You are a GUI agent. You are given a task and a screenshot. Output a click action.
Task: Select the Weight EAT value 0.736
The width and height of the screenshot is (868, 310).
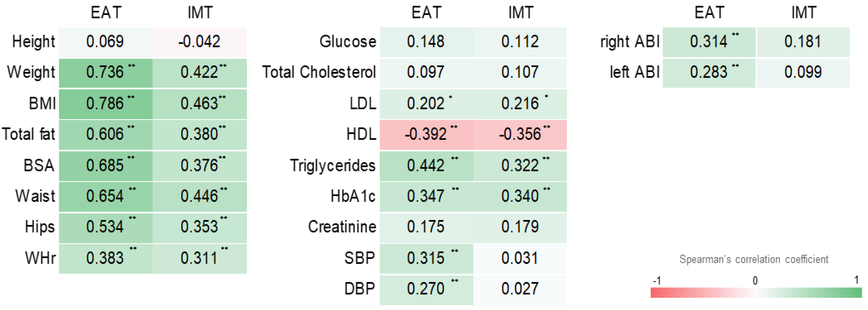pos(105,72)
